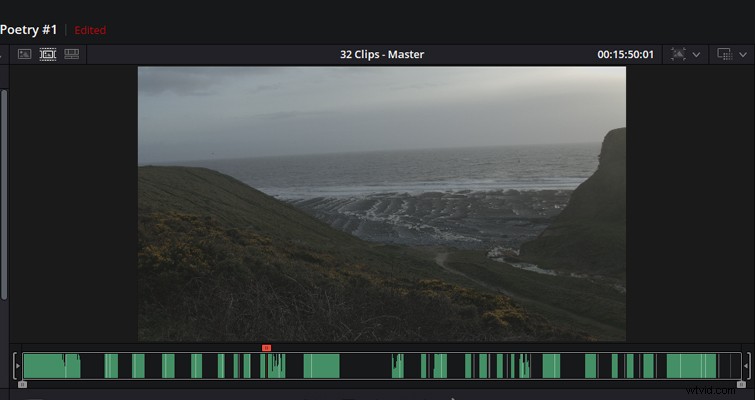Screen dimensions: 755x400
Task: Click the left bracket arrow of source tape
Action: (x=17, y=366)
